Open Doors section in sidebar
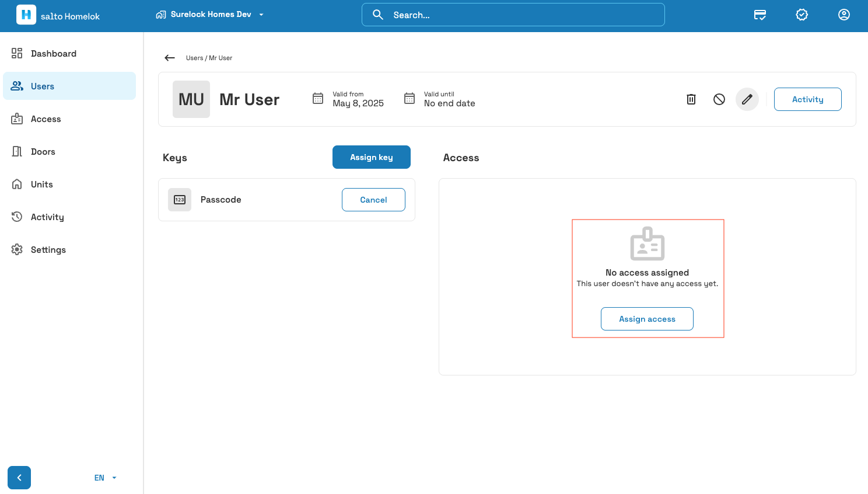 (69, 151)
